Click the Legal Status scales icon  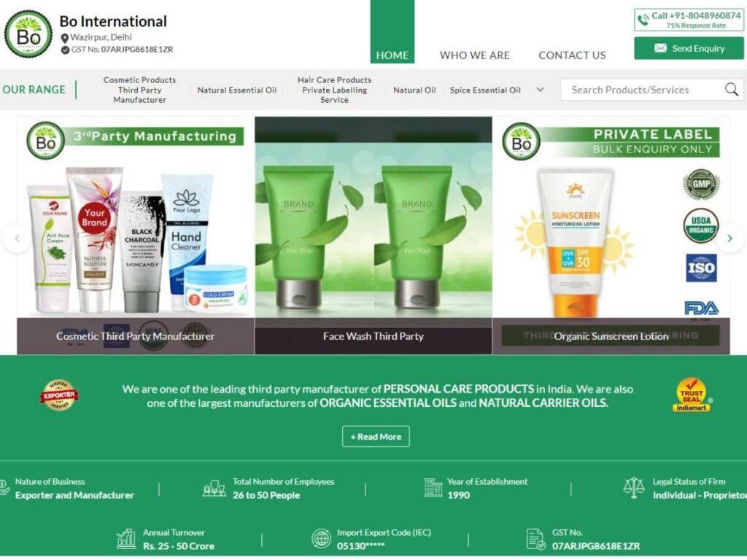click(x=634, y=488)
